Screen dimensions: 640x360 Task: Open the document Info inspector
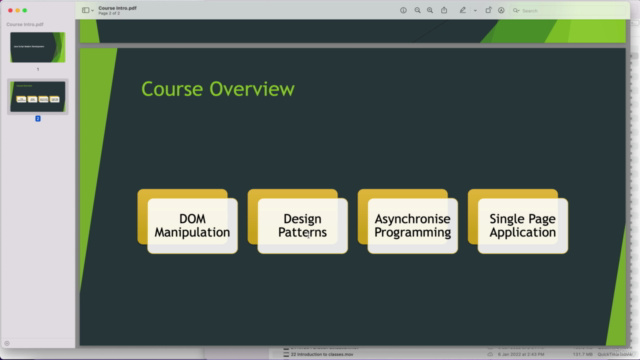403,11
